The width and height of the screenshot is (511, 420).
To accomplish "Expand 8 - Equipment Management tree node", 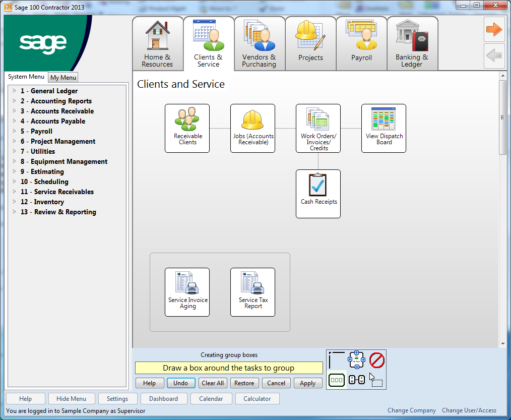I will click(14, 161).
